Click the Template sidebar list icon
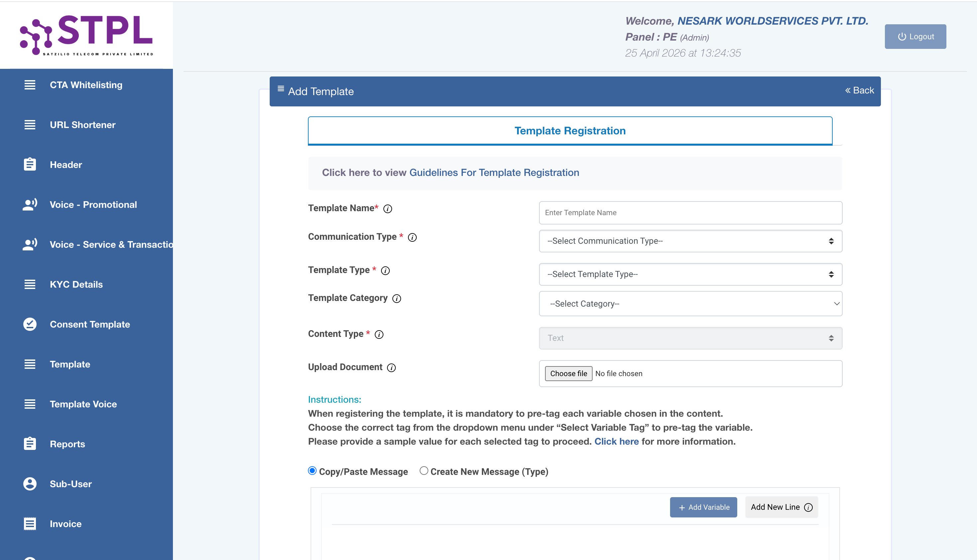Screen dimensions: 977x560 point(30,364)
